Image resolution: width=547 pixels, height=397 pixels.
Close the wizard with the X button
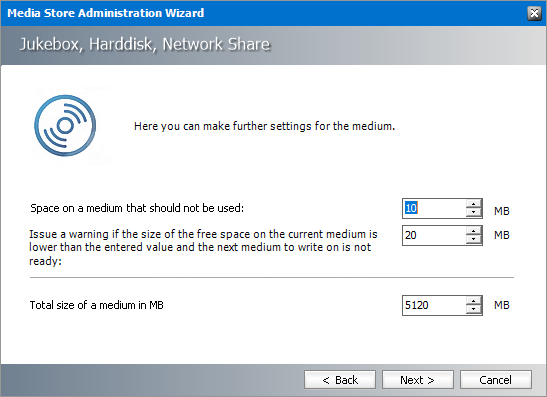point(534,13)
